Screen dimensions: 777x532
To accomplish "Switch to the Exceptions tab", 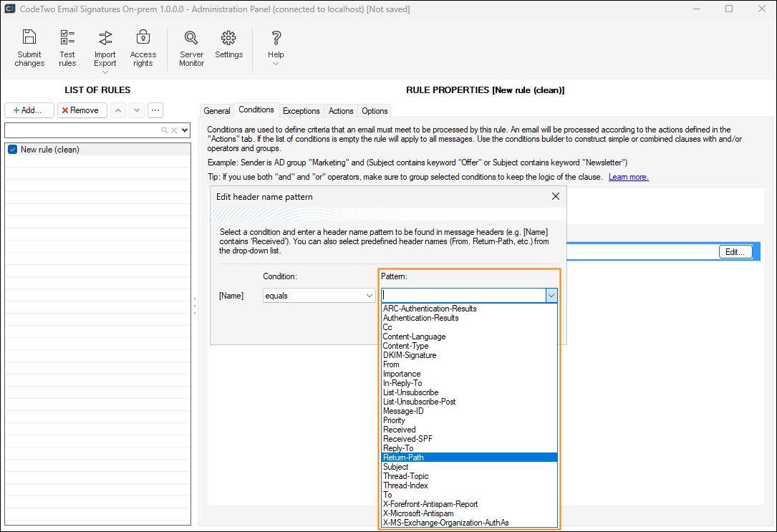I will pyautogui.click(x=301, y=111).
